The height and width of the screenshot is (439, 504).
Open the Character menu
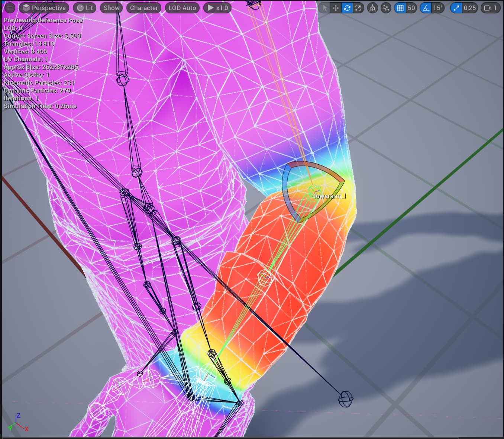[144, 8]
